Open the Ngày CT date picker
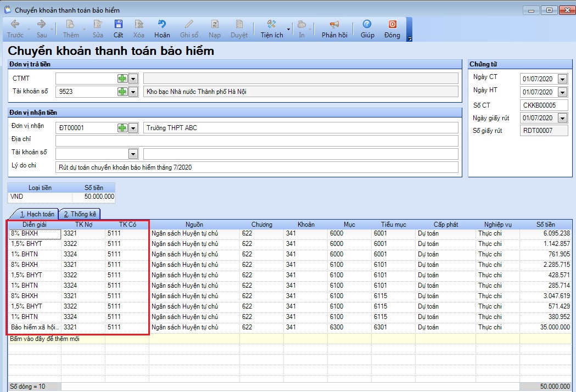 pos(562,79)
